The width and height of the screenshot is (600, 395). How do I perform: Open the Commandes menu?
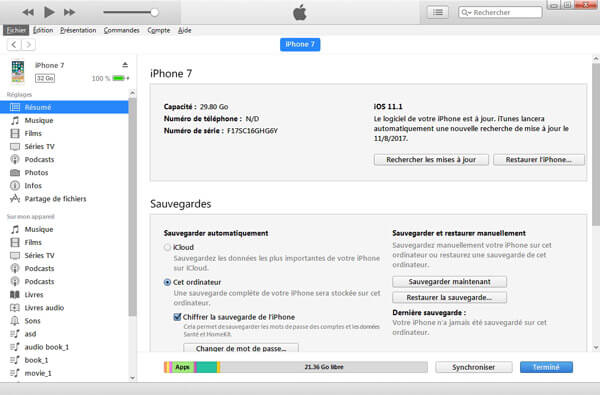point(121,30)
